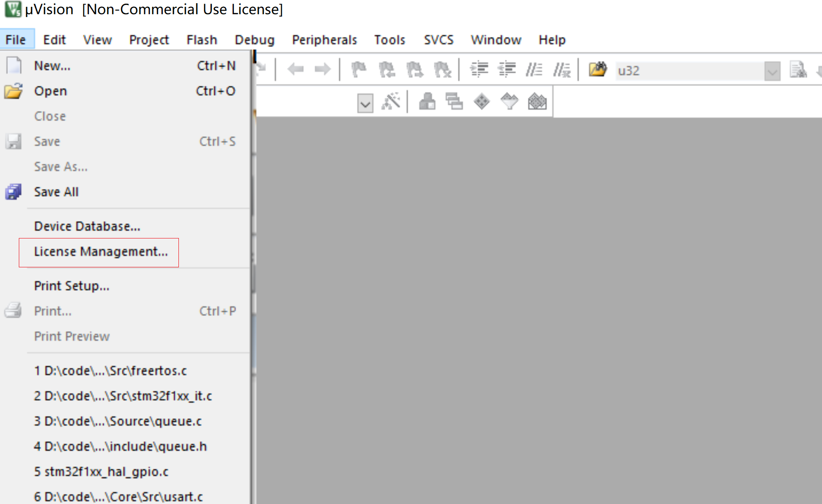Click the Comment selection icon
Screen dimensions: 822x504
[534, 70]
